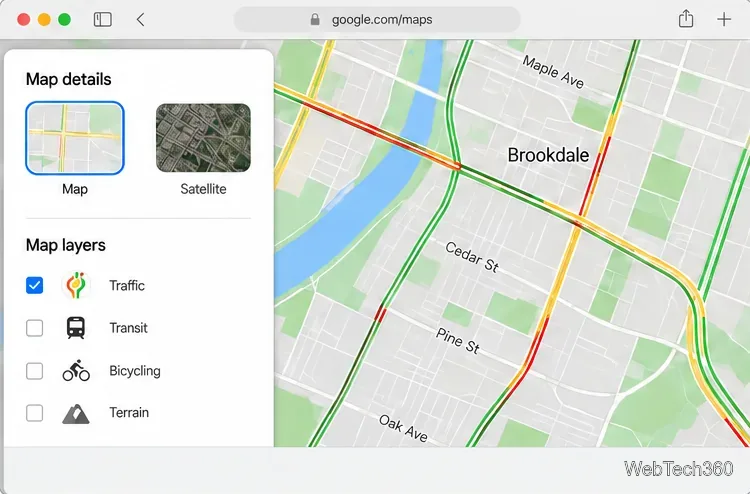Toggle the Safari sidebar icon
This screenshot has height=494, width=750.
(x=102, y=20)
